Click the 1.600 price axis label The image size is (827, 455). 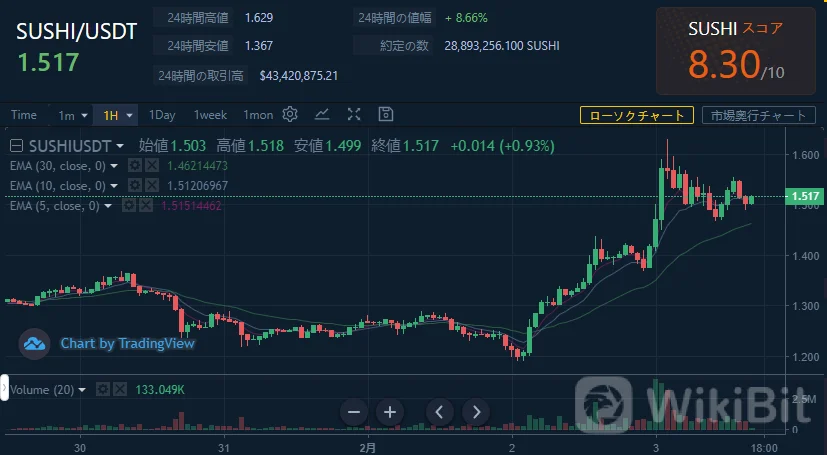[806, 154]
